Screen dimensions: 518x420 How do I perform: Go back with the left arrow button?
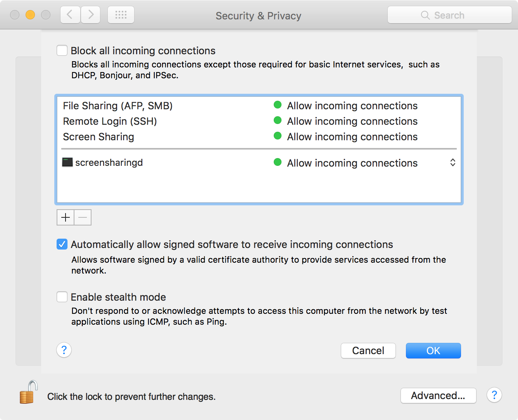70,15
